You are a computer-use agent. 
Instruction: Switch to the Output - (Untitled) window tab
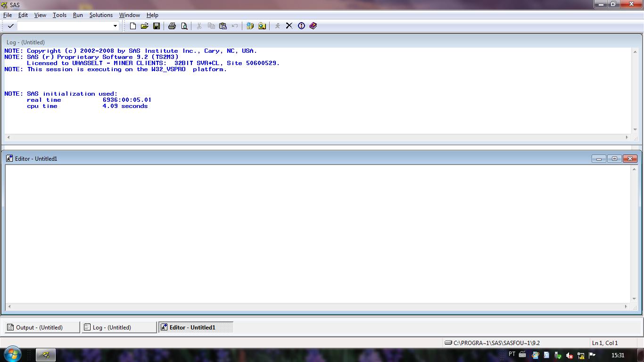point(42,327)
